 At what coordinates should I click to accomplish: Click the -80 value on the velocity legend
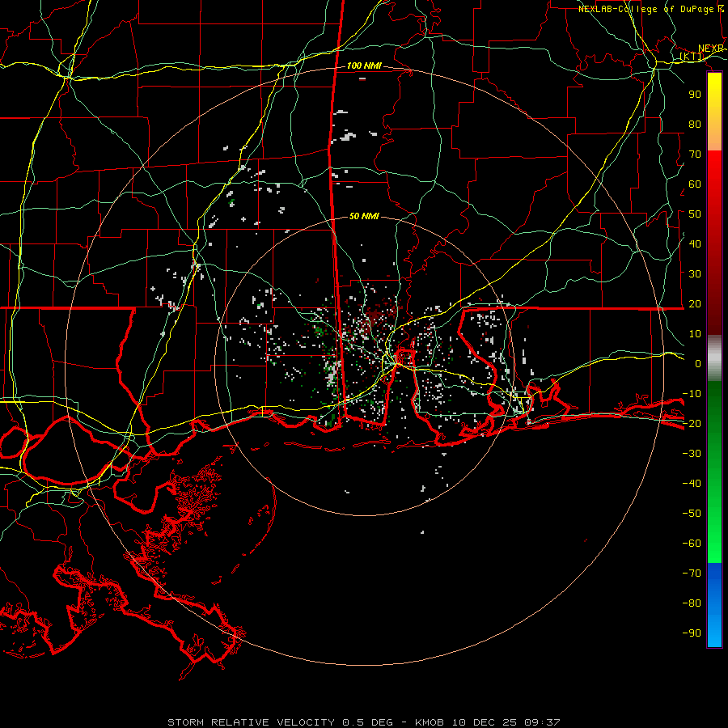692,603
